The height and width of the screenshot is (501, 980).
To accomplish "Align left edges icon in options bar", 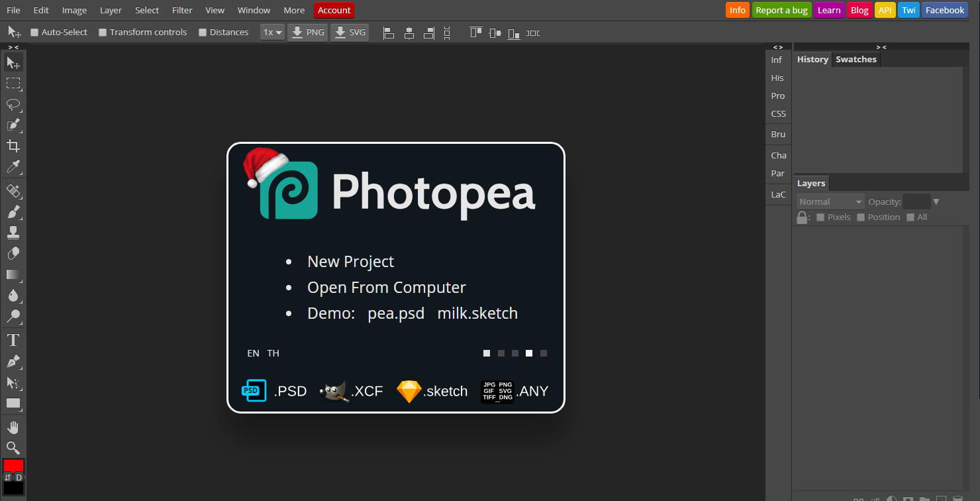I will click(x=389, y=32).
